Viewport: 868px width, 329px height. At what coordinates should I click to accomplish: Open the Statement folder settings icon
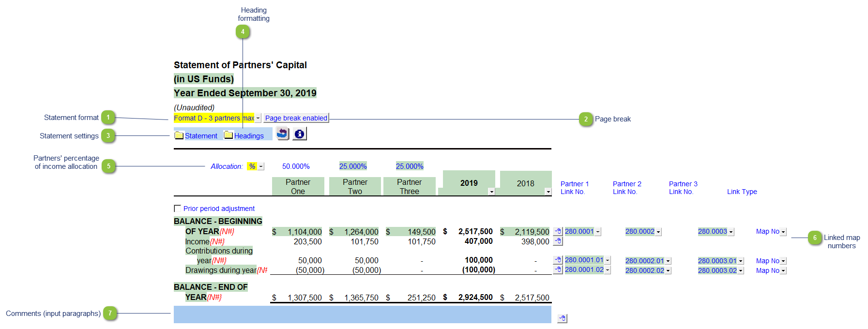(x=179, y=135)
